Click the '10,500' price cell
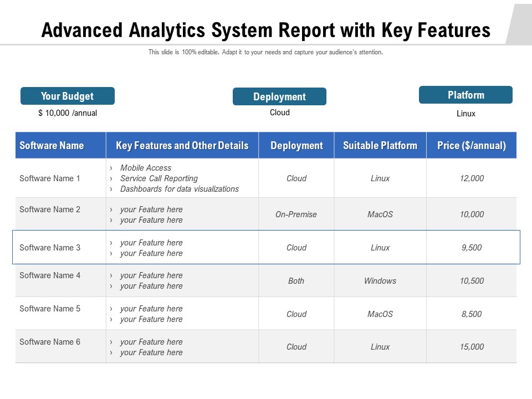 472,281
